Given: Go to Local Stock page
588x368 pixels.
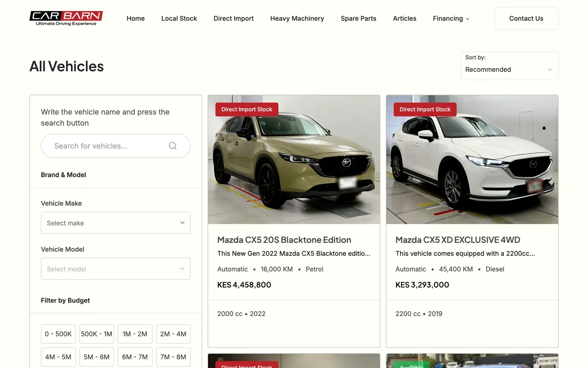Looking at the screenshot, I should point(179,18).
